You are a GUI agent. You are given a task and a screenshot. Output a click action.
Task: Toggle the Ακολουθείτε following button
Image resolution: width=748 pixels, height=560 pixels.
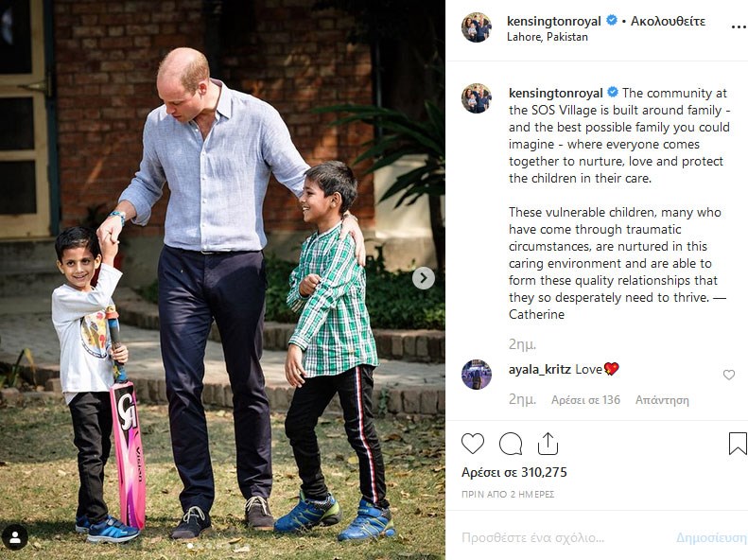[668, 21]
